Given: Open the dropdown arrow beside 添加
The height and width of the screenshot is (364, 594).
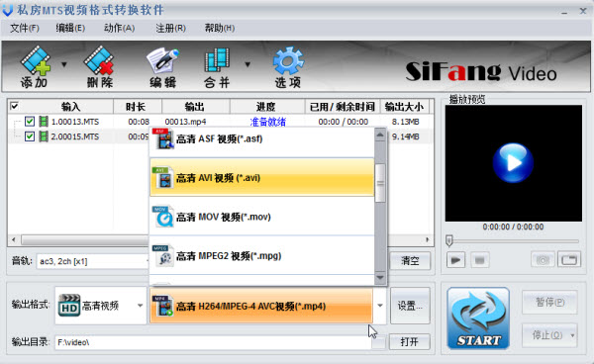Looking at the screenshot, I should tap(64, 64).
